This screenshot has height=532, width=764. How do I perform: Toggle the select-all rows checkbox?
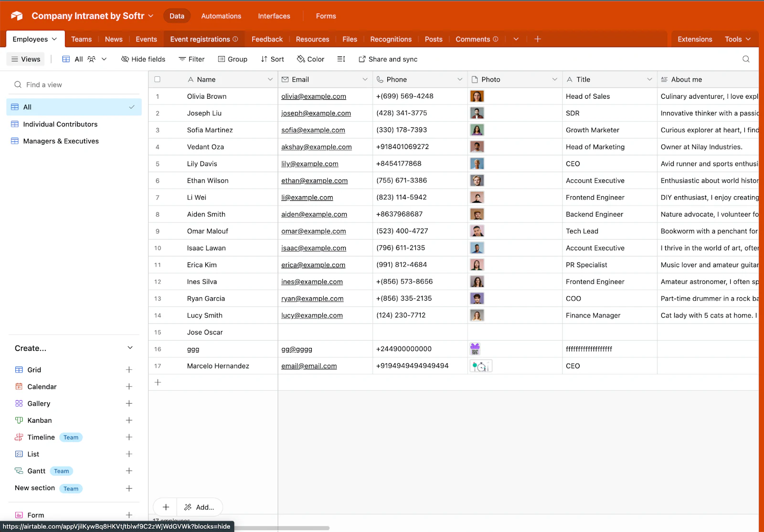click(x=158, y=80)
